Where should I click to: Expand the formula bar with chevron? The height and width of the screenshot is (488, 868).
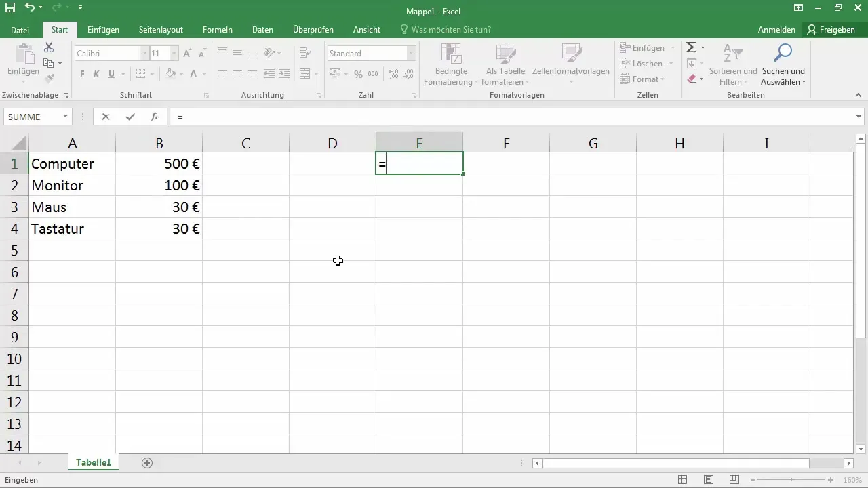coord(859,117)
